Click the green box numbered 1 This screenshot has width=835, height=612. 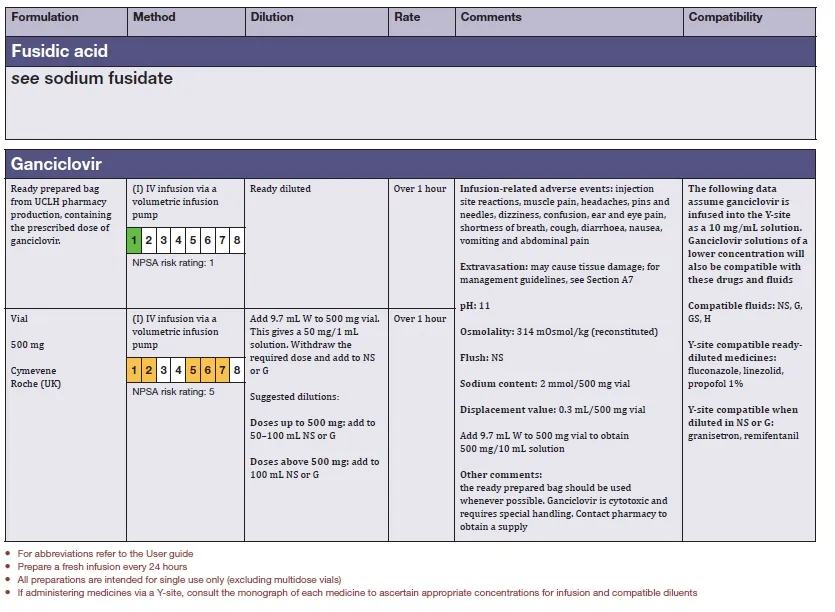134,240
